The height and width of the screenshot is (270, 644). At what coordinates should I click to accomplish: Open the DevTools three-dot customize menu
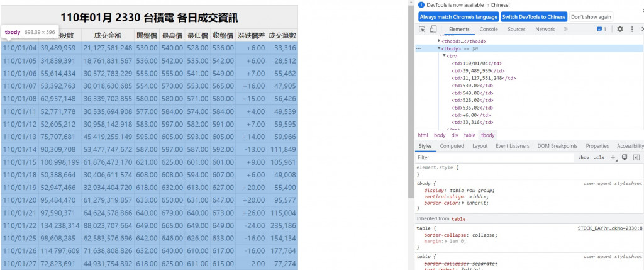click(x=631, y=29)
